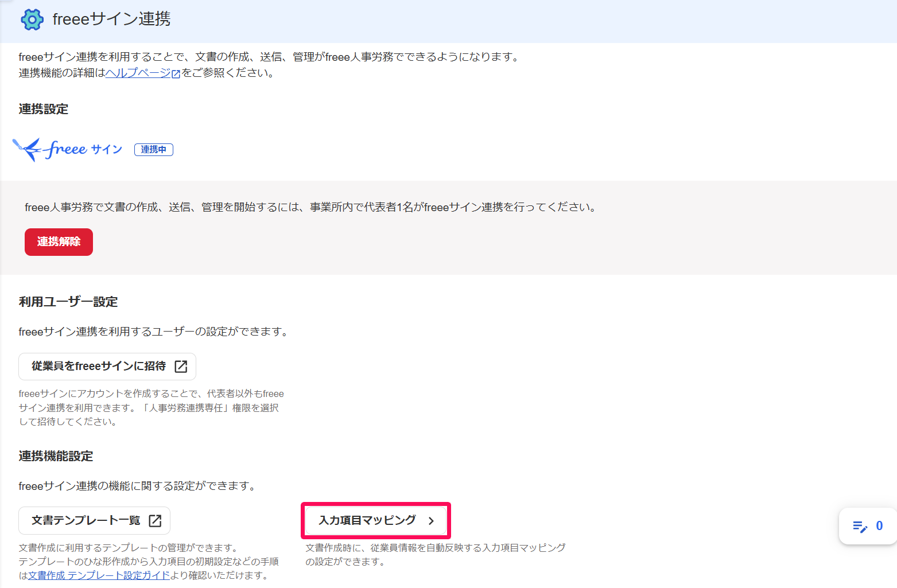Open 文書テンプレート一覧 button
The width and height of the screenshot is (897, 588).
[x=94, y=521]
